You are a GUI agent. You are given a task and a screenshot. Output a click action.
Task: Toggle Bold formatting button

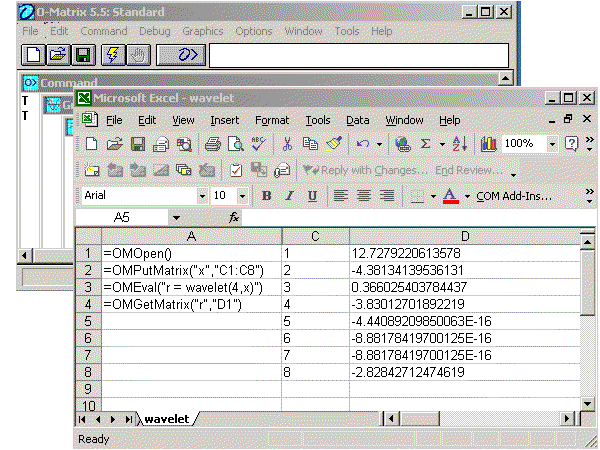pyautogui.click(x=266, y=196)
